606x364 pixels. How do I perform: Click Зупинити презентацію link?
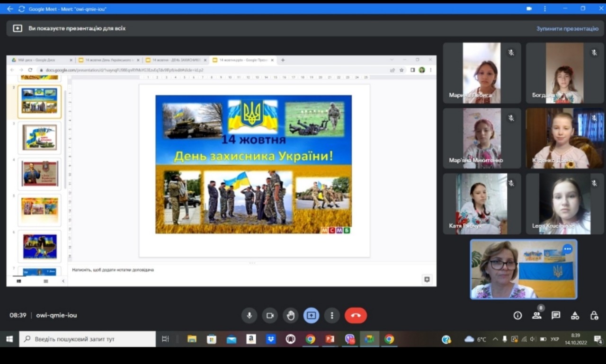[x=567, y=28]
